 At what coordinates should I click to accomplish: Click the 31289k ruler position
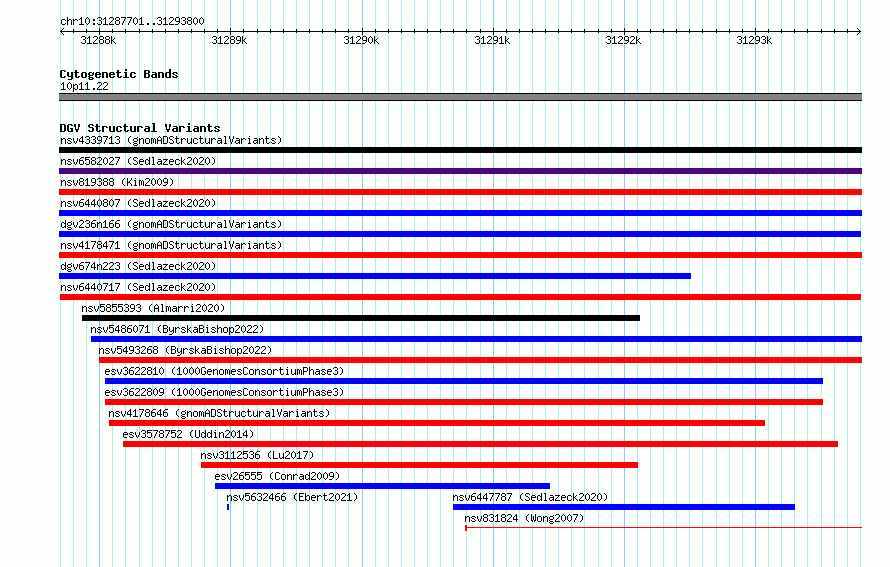229,40
